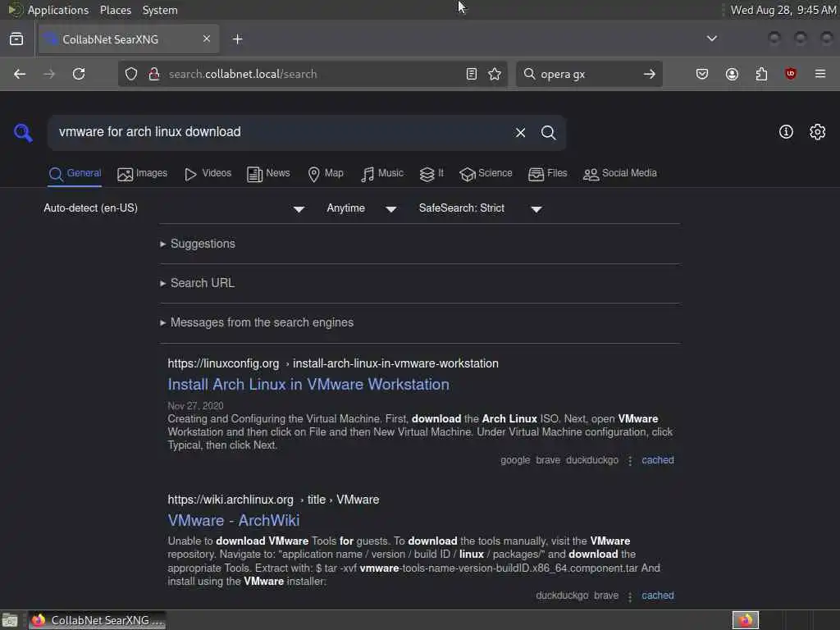Image resolution: width=840 pixels, height=630 pixels.
Task: Click the brave label on ArchWiki result
Action: [x=606, y=596]
